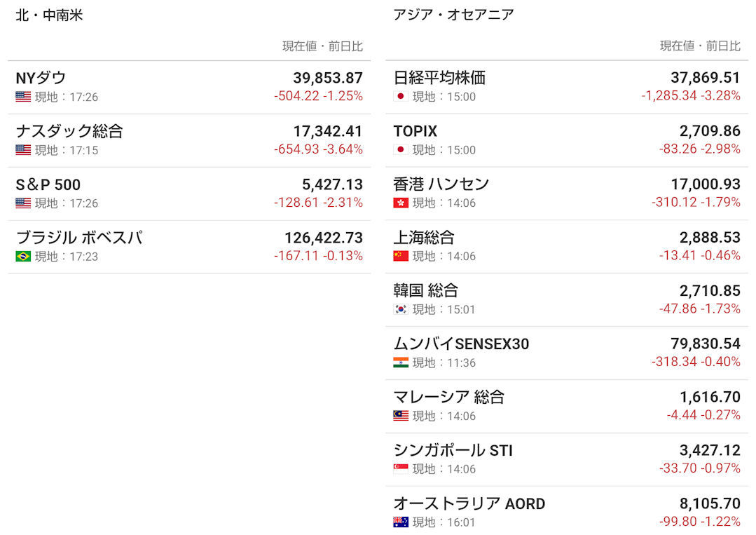Open the 日経平均株価 index page
This screenshot has width=756, height=535.
[439, 78]
